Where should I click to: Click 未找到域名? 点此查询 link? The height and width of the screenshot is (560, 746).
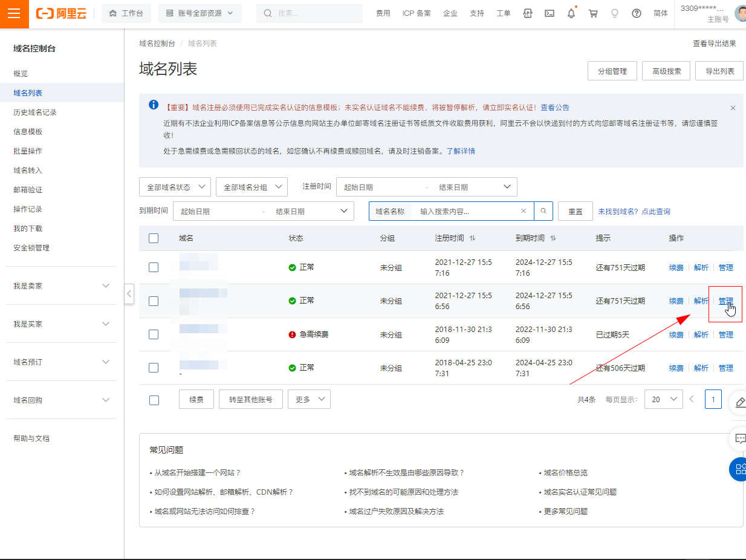[634, 211]
